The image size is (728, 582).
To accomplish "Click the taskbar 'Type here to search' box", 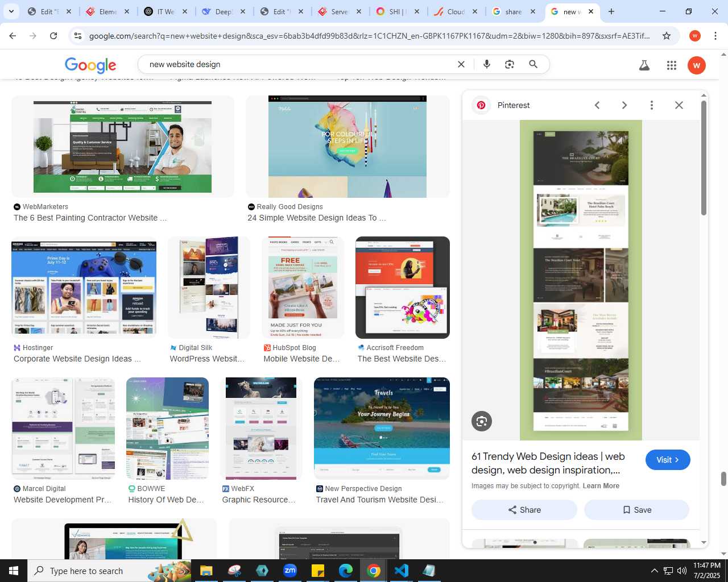I will pyautogui.click(x=109, y=571).
